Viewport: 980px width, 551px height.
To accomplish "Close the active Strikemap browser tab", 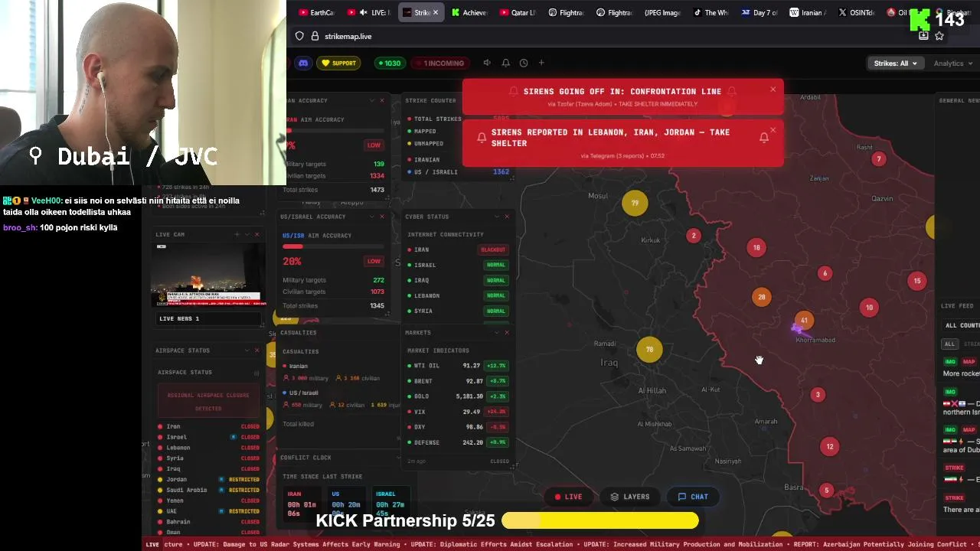I will [436, 12].
